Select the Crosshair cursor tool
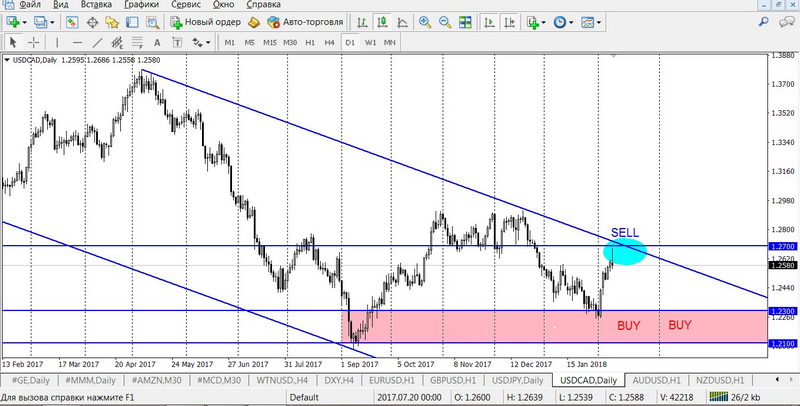Viewport: 800px width, 406px height. 33,42
